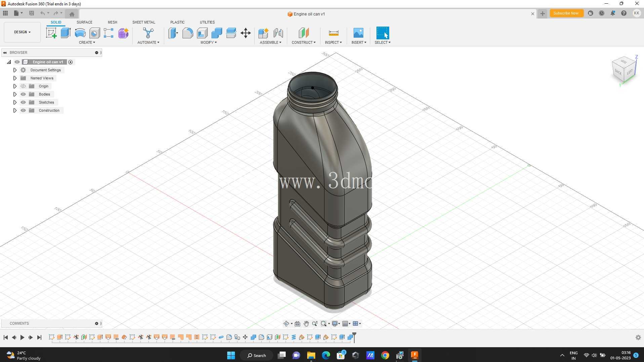Expand the Sketches node
The image size is (644, 362).
point(15,102)
